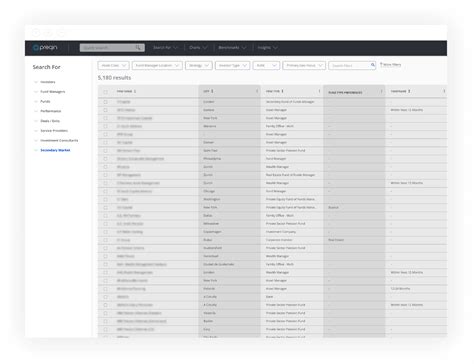Image resolution: width=474 pixels, height=364 pixels.
Task: Open the Charts menu in top bar
Action: tap(198, 48)
